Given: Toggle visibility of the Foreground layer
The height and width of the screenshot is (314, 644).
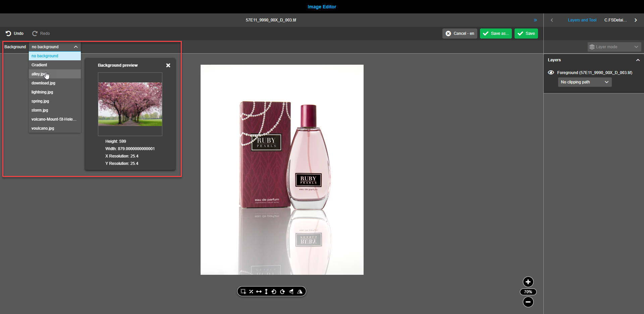Looking at the screenshot, I should click(551, 72).
